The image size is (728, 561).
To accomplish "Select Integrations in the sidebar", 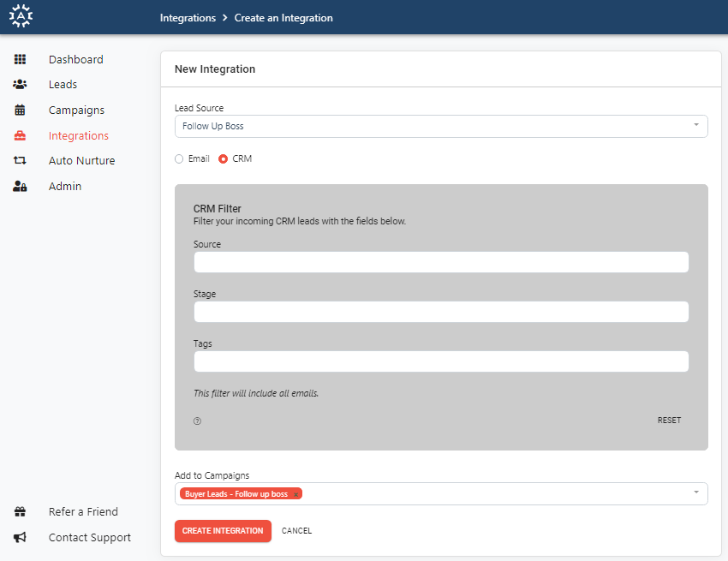I will coord(79,135).
